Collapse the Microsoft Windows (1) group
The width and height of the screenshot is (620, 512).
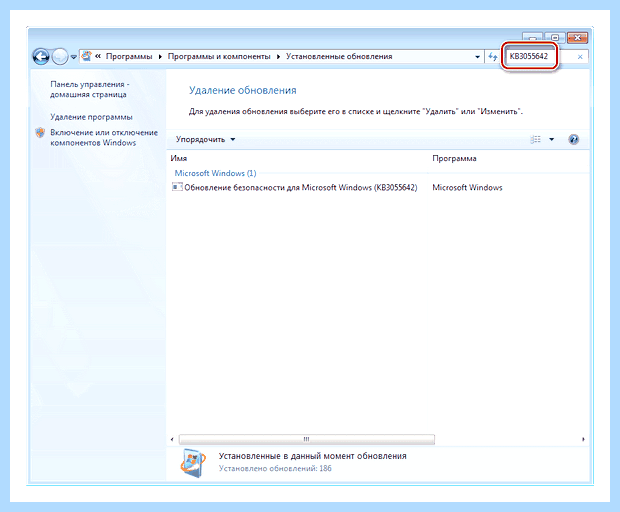click(x=215, y=173)
